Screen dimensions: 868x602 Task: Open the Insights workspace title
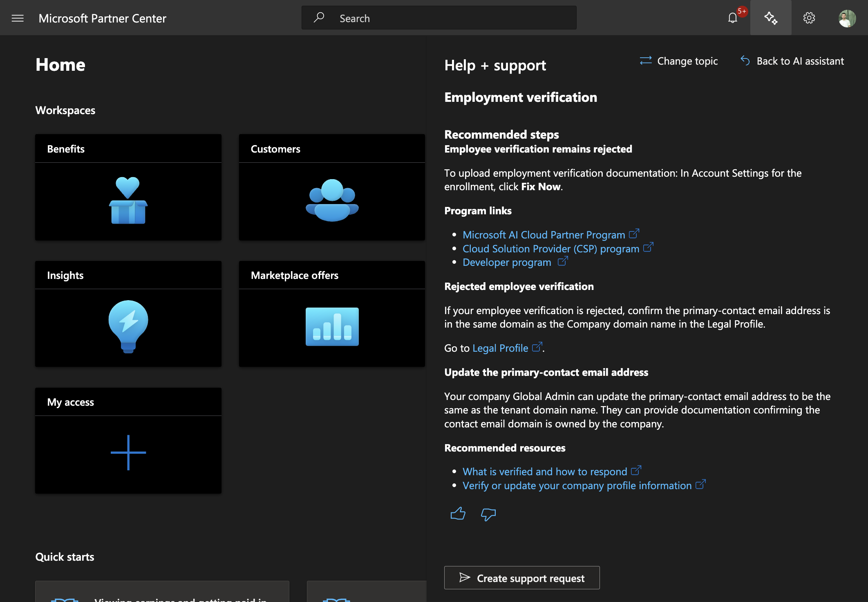tap(65, 275)
